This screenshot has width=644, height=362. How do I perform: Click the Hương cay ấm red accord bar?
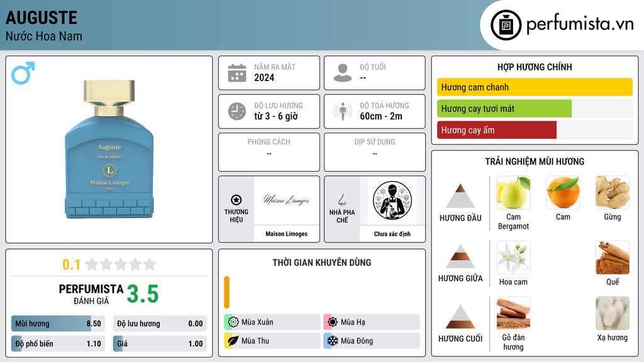point(497,130)
